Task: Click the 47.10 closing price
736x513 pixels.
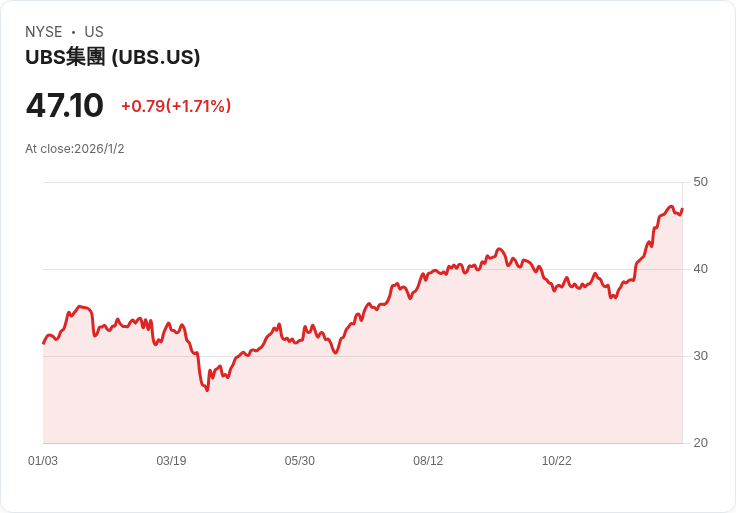Action: coord(64,106)
